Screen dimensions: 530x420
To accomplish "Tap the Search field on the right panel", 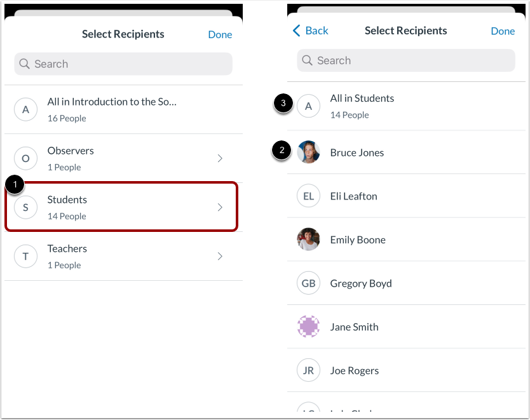I will [x=406, y=60].
